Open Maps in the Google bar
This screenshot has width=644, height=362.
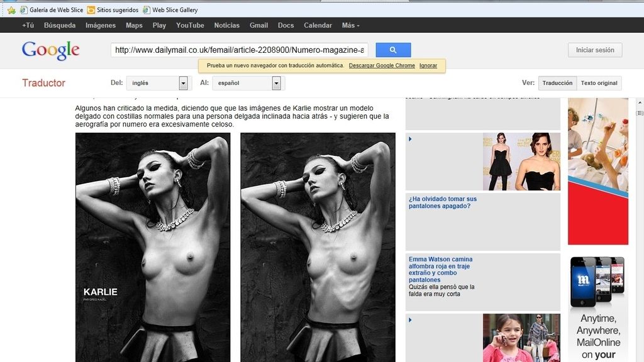(134, 25)
